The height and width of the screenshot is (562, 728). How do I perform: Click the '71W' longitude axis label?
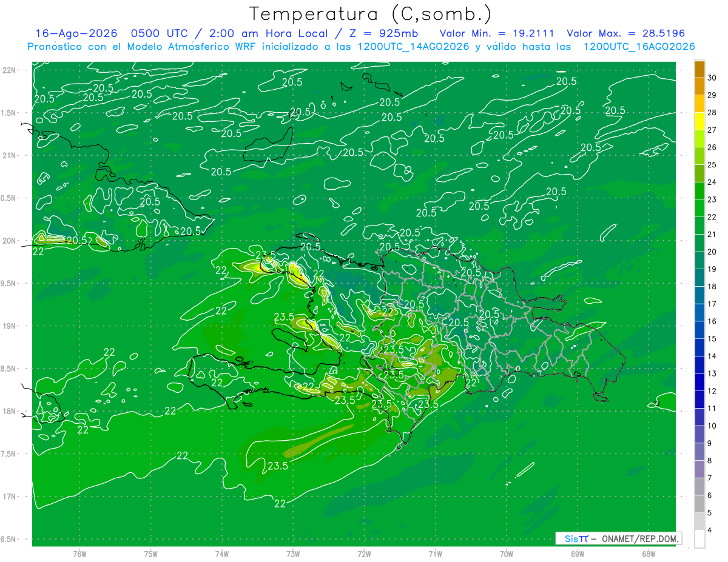[435, 554]
